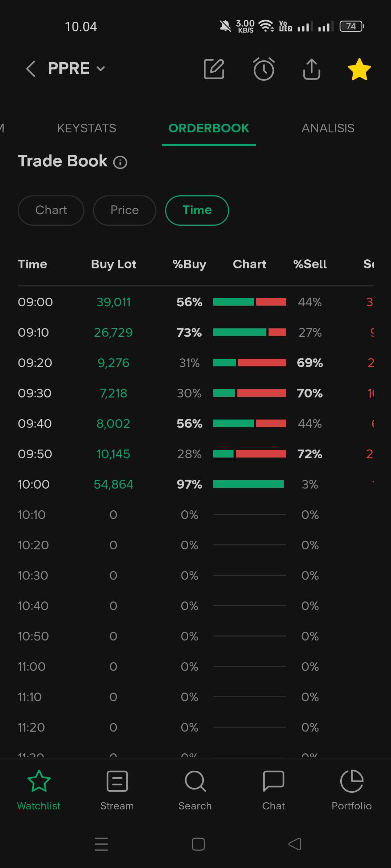This screenshot has width=391, height=868.
Task: Click the 10:00 buy/sell ratio bar
Action: click(x=249, y=484)
